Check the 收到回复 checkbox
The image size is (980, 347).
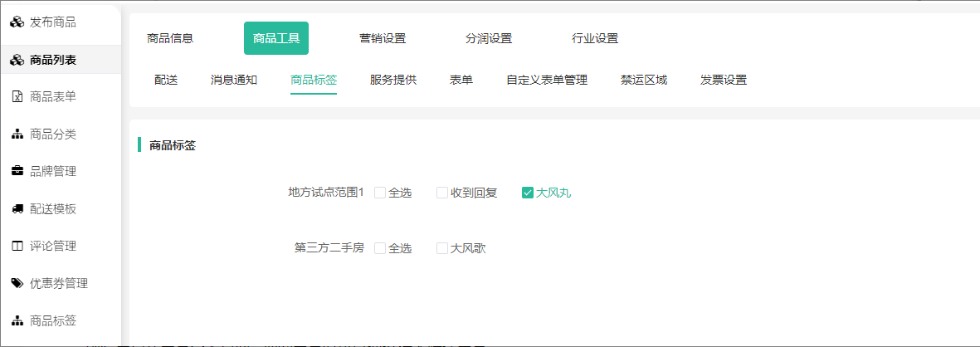(x=442, y=193)
